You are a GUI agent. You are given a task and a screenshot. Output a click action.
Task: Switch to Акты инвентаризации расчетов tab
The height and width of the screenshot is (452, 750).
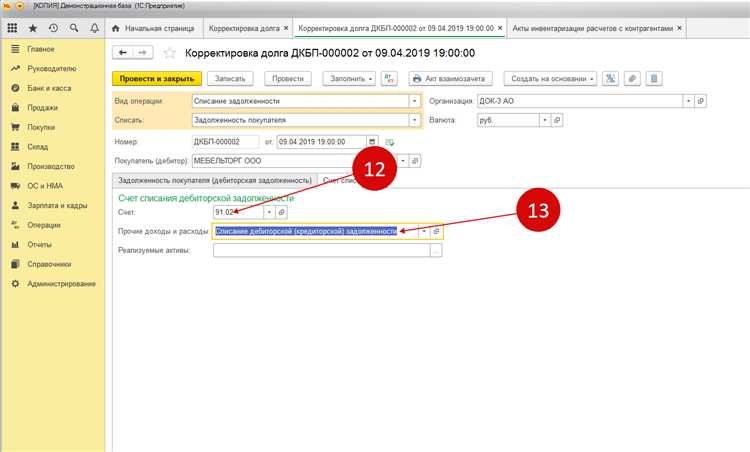point(593,28)
